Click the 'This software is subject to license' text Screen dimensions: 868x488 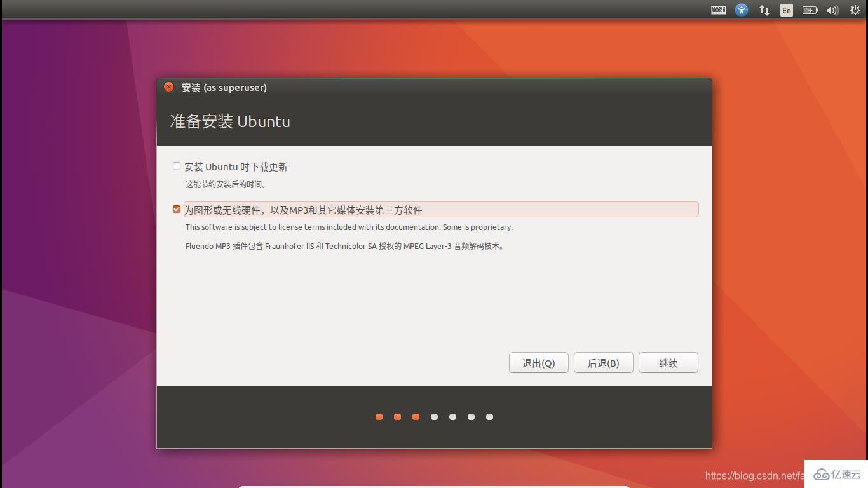click(349, 227)
